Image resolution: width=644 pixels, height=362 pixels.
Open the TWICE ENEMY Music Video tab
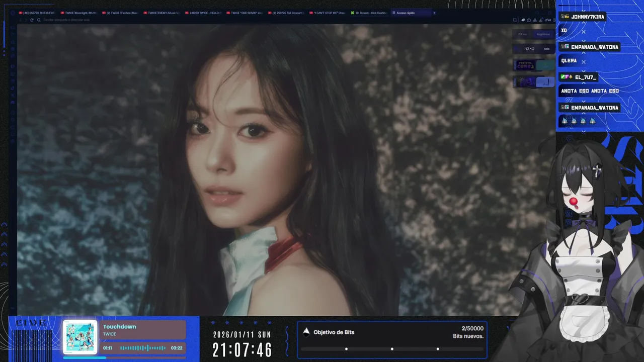point(160,13)
